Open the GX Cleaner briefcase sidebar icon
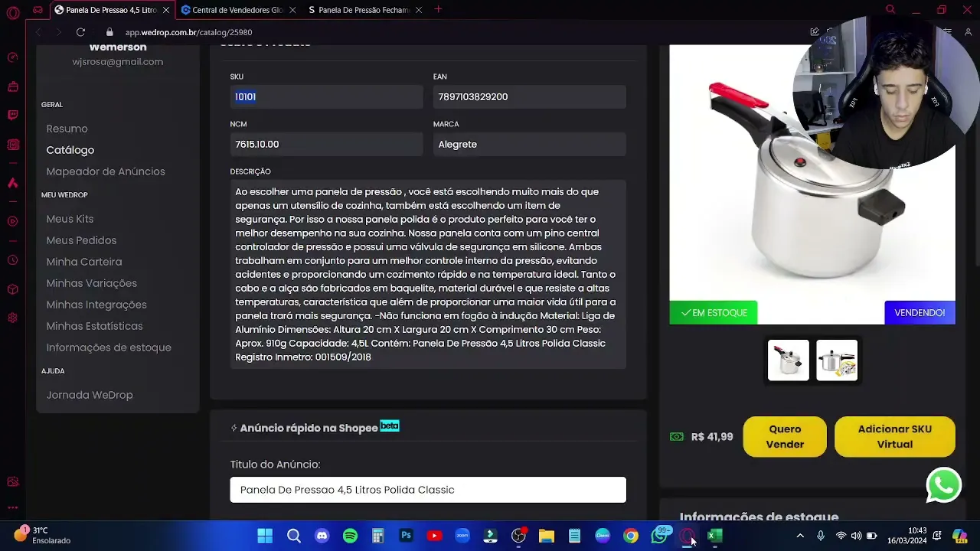 [x=12, y=86]
